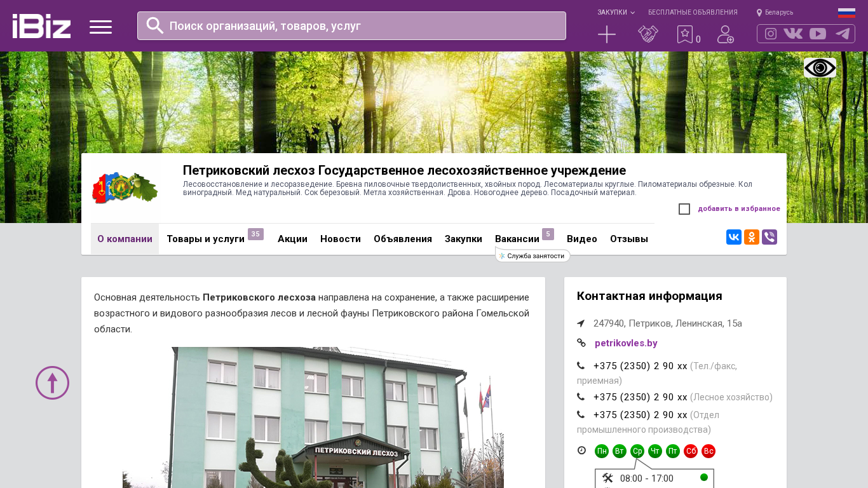868x488 pixels.
Task: Select the Вс day circle
Action: (709, 451)
